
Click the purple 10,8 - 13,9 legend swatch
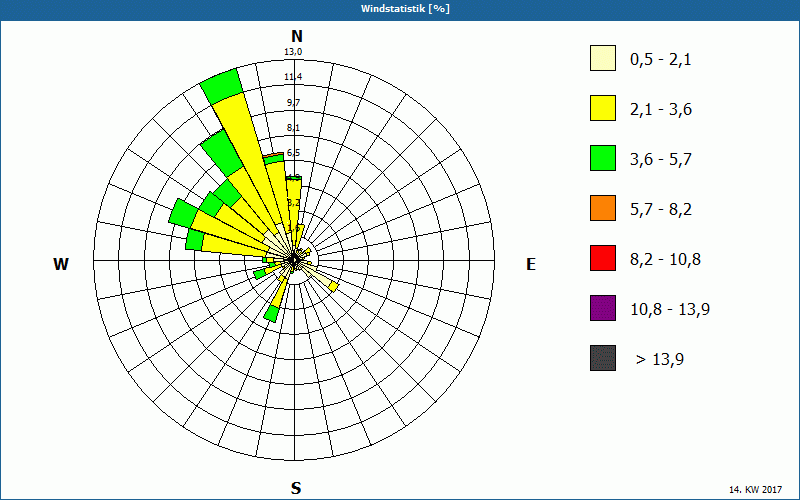pos(603,308)
